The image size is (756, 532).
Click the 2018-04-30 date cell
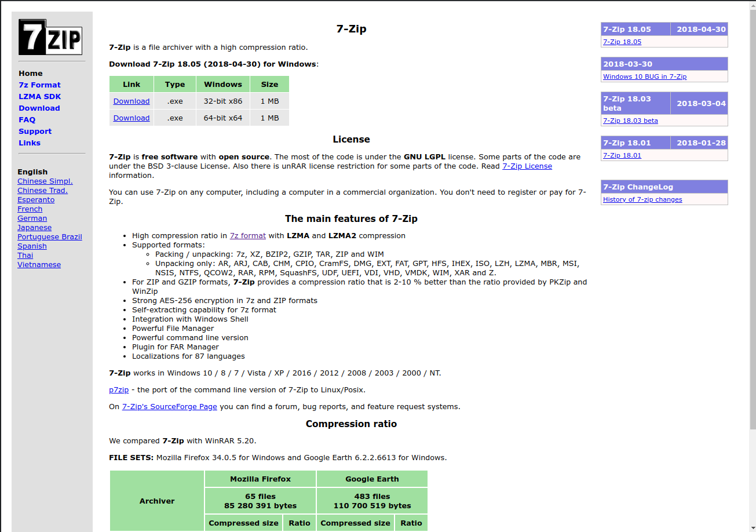pyautogui.click(x=699, y=29)
